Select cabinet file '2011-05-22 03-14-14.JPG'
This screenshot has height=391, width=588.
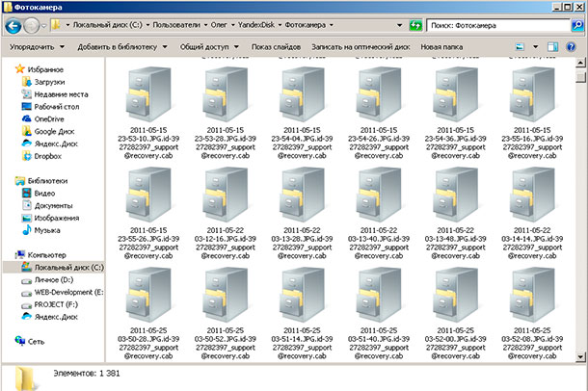532,213
